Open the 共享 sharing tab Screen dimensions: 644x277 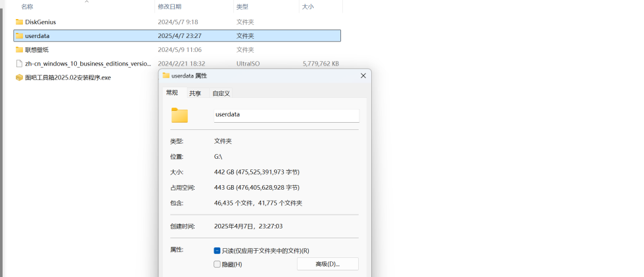pyautogui.click(x=196, y=93)
